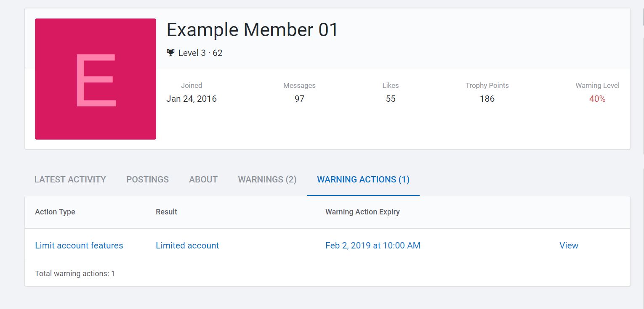644x309 pixels.
Task: Show the Warnings (2) tab
Action: [x=267, y=180]
